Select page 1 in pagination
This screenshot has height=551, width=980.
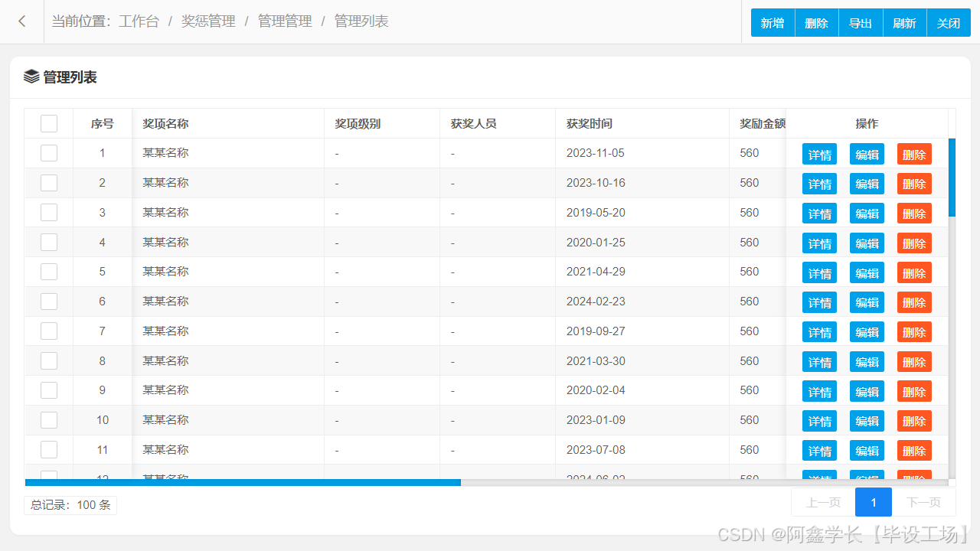[874, 502]
